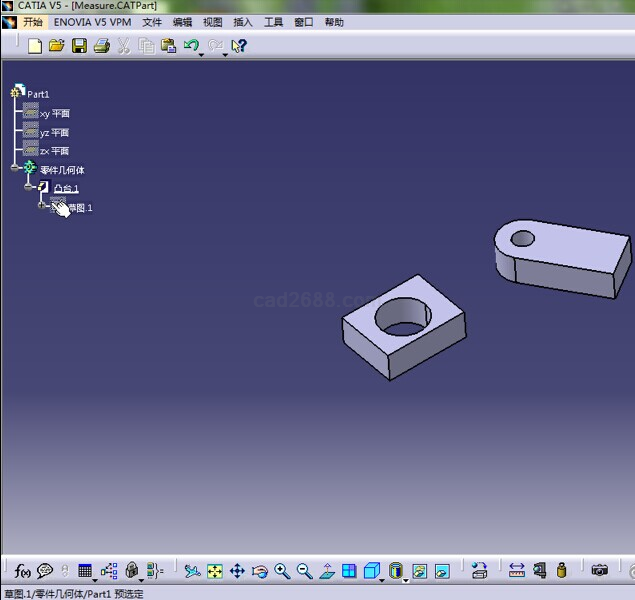
Task: Open the view mode dropdown arrow
Action: [405, 579]
